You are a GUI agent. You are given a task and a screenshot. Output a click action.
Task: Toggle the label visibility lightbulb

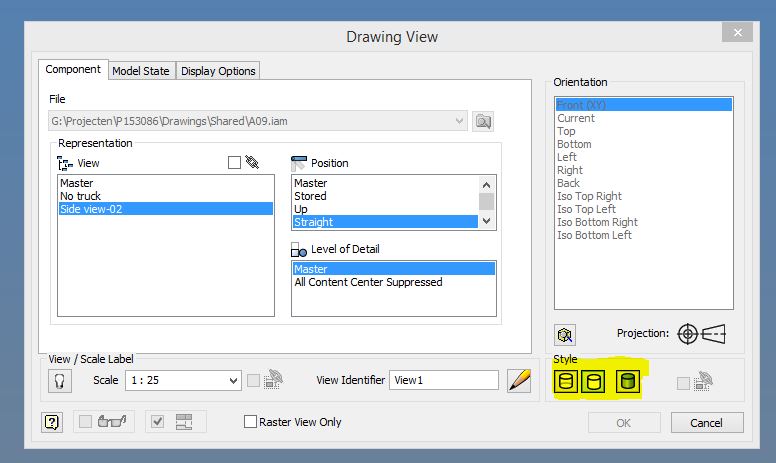pos(60,381)
